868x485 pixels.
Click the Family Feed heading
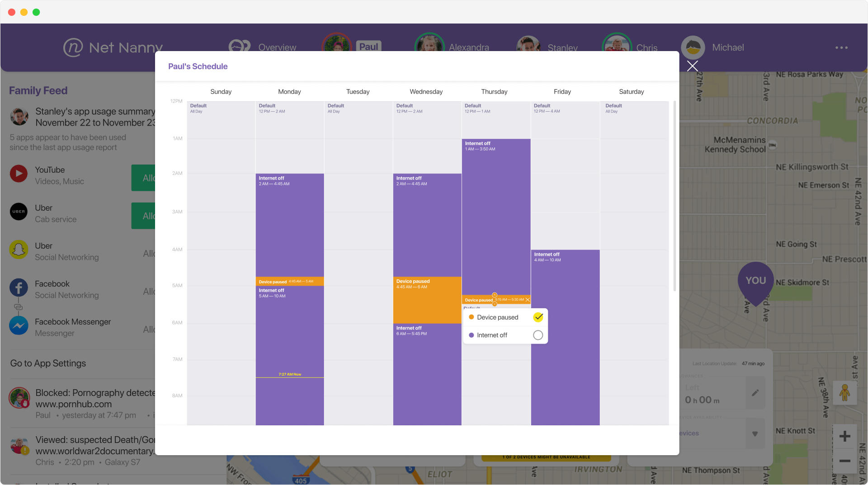[38, 90]
